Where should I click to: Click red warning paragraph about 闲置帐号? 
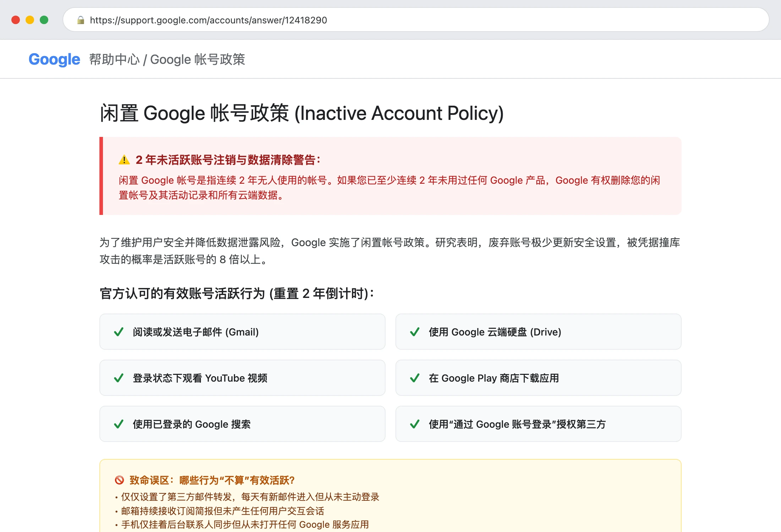(x=389, y=188)
